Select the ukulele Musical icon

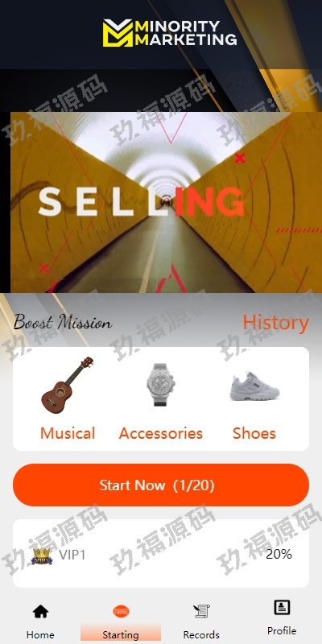67,386
